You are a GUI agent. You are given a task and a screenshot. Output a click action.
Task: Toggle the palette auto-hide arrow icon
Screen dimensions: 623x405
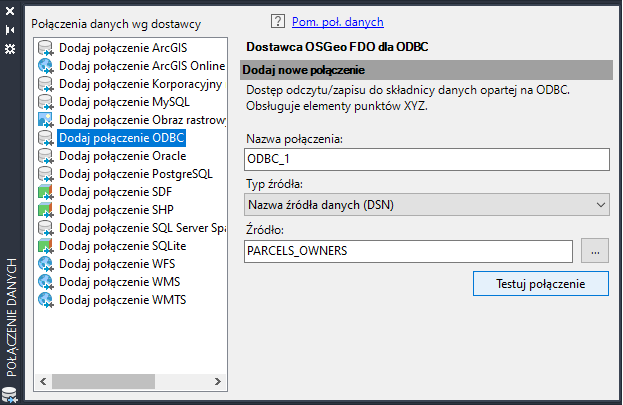10,31
